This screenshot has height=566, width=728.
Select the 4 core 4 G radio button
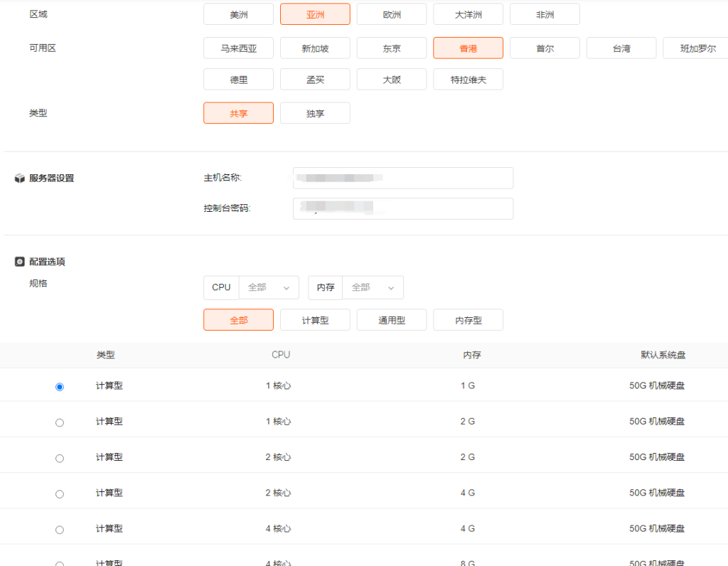pyautogui.click(x=60, y=530)
